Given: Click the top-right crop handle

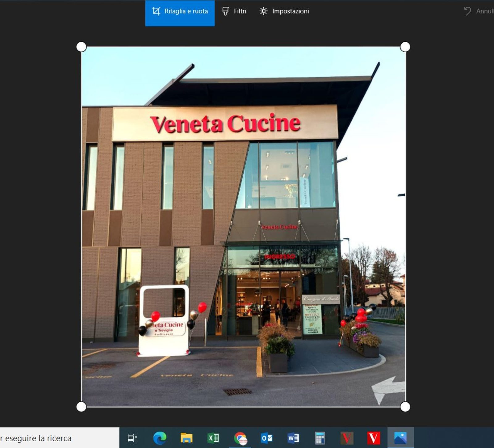Looking at the screenshot, I should pyautogui.click(x=405, y=47).
